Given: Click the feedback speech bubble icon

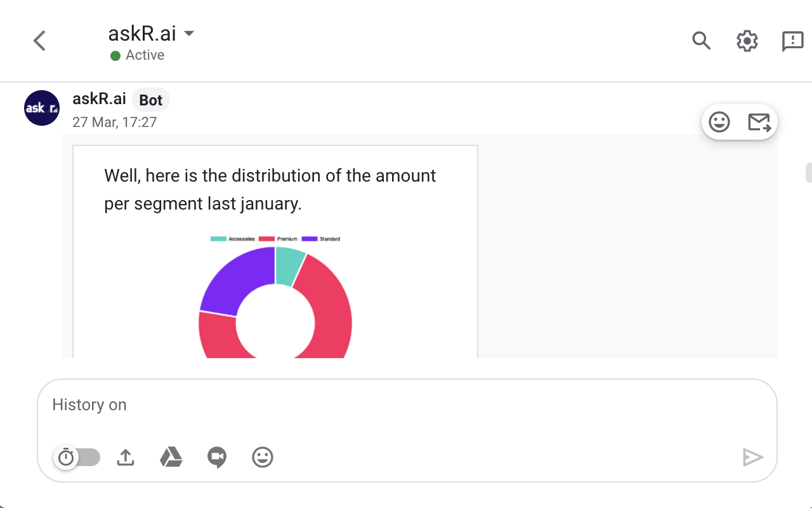Looking at the screenshot, I should point(793,41).
